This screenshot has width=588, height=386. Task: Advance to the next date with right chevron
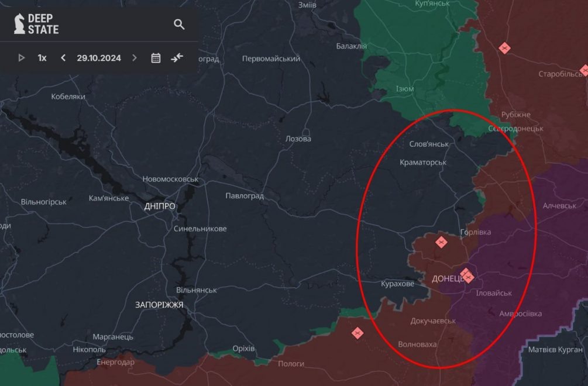tap(134, 58)
